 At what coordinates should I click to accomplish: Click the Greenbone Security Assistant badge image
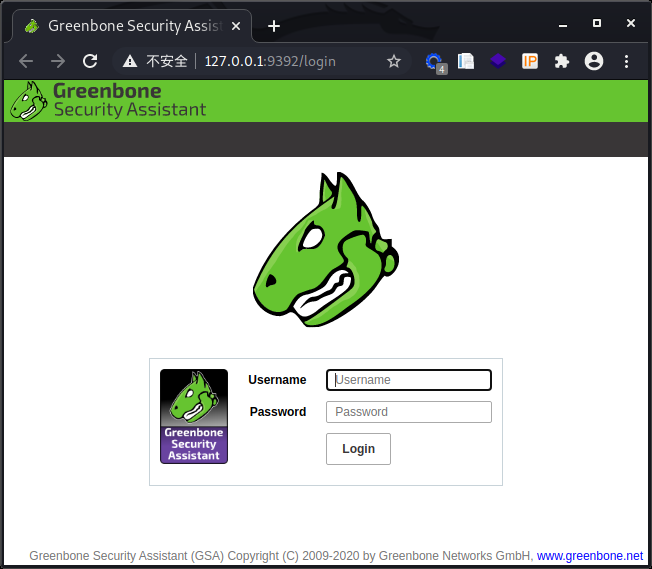[x=194, y=416]
